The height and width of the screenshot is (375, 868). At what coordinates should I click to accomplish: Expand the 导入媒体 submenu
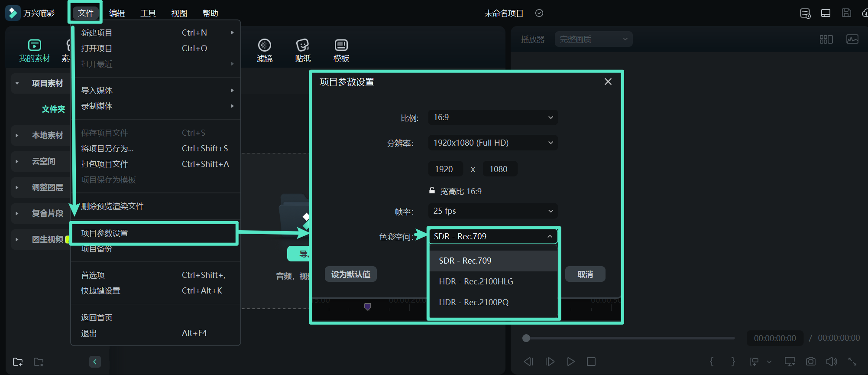[x=156, y=90]
